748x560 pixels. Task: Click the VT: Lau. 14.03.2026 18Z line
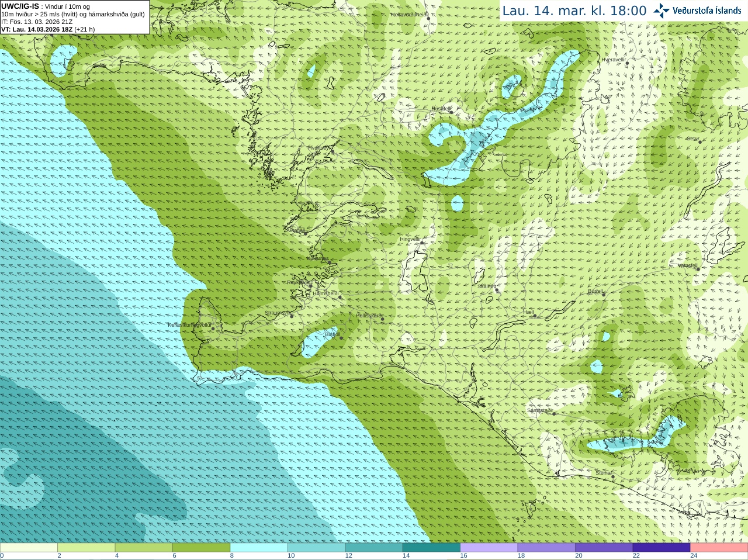click(x=48, y=29)
